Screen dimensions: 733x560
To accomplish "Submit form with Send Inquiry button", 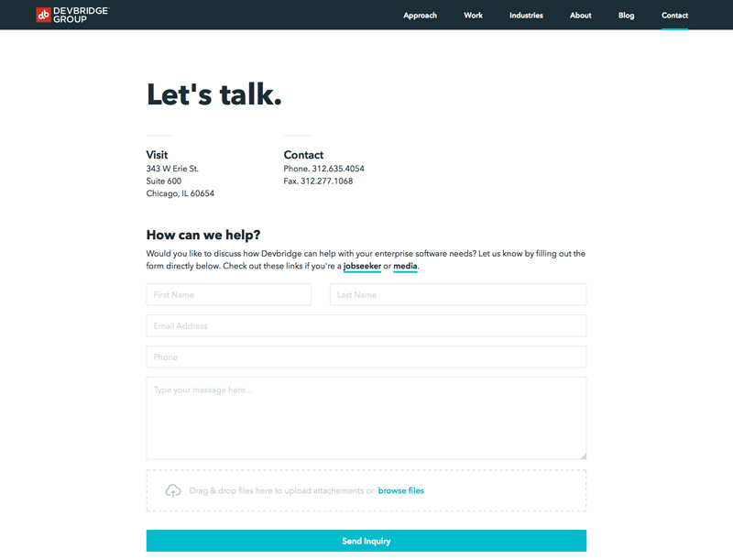I will pyautogui.click(x=366, y=541).
